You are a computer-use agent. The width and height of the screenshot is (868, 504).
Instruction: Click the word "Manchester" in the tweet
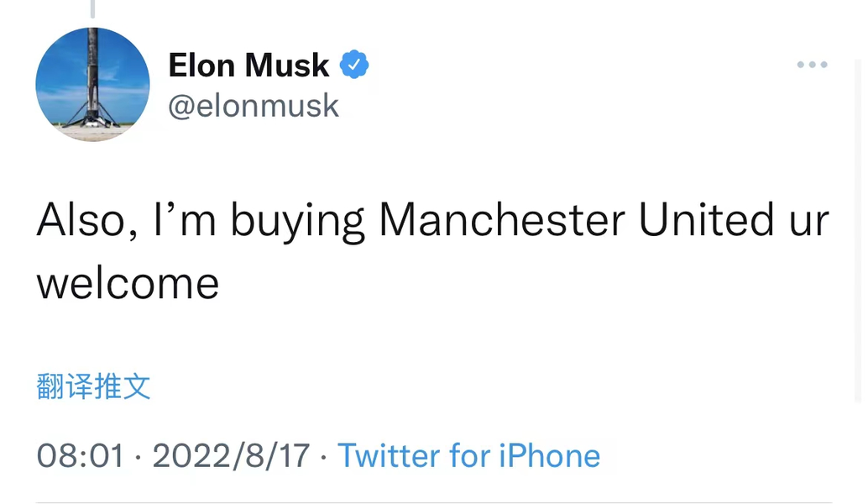501,220
